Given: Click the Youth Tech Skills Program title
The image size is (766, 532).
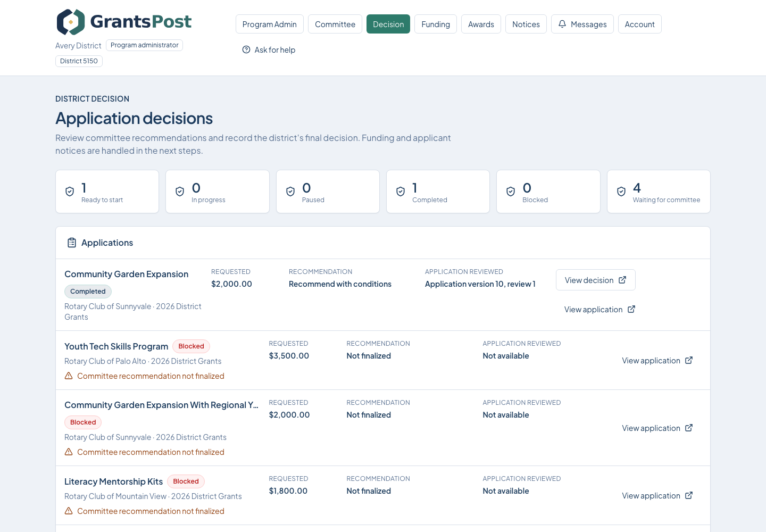Looking at the screenshot, I should (116, 346).
